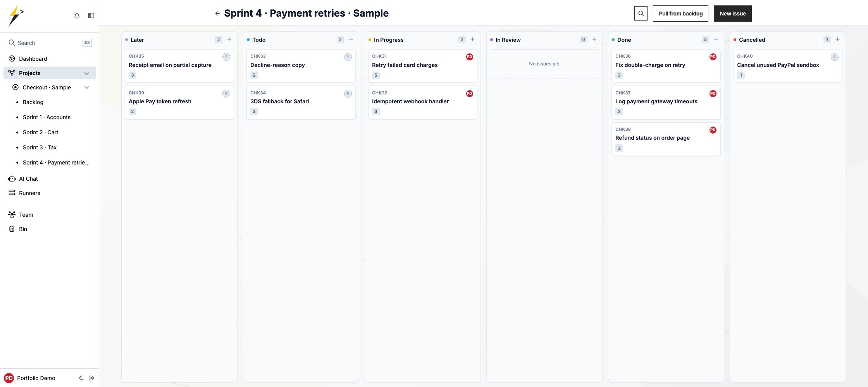Go back using the arrow beside Sprint 4
This screenshot has width=868, height=387.
coord(217,14)
